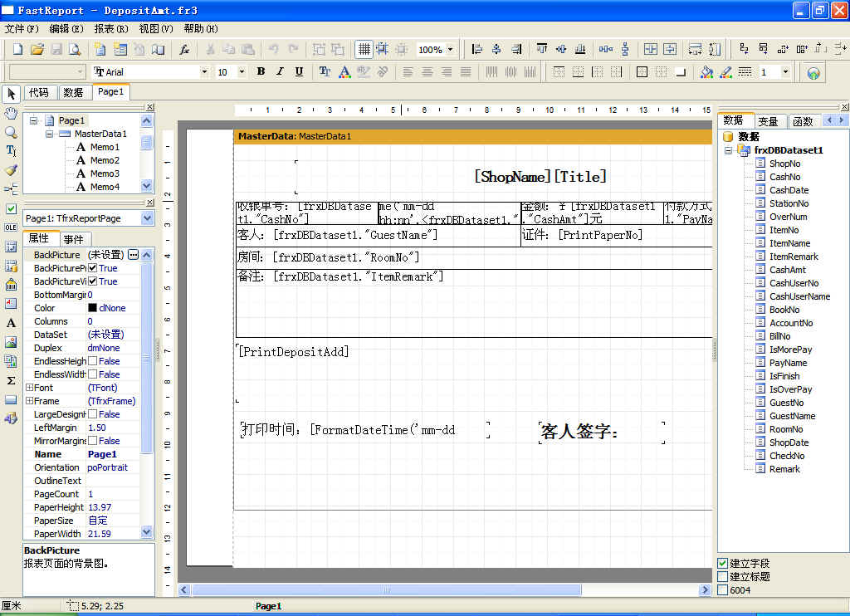Select the Hand pan tool
850x616 pixels.
tap(11, 114)
